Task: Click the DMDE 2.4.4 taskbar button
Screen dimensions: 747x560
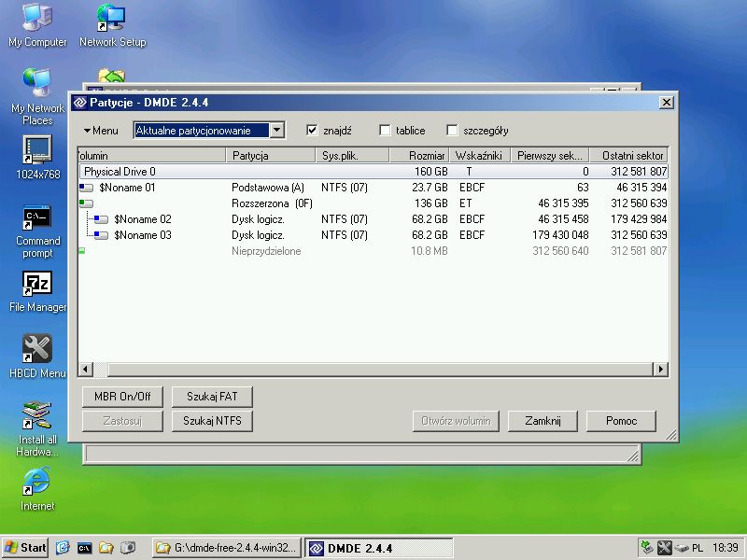Action: tap(379, 548)
